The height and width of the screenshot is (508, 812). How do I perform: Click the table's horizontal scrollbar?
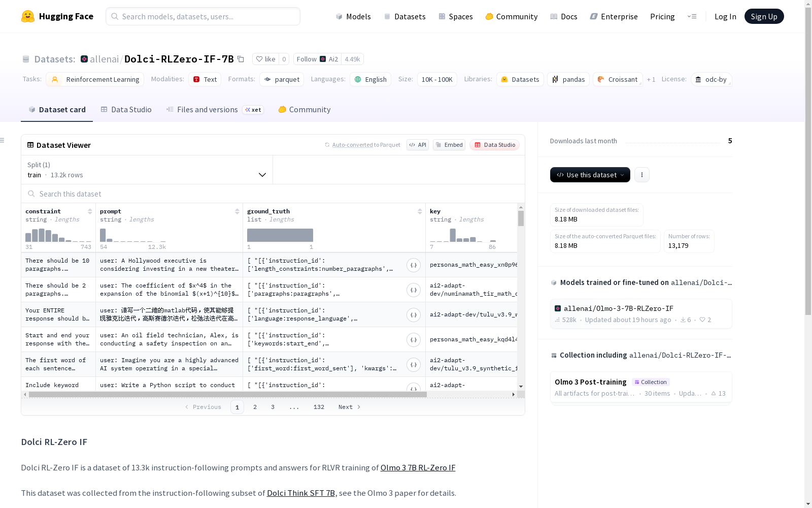click(228, 394)
